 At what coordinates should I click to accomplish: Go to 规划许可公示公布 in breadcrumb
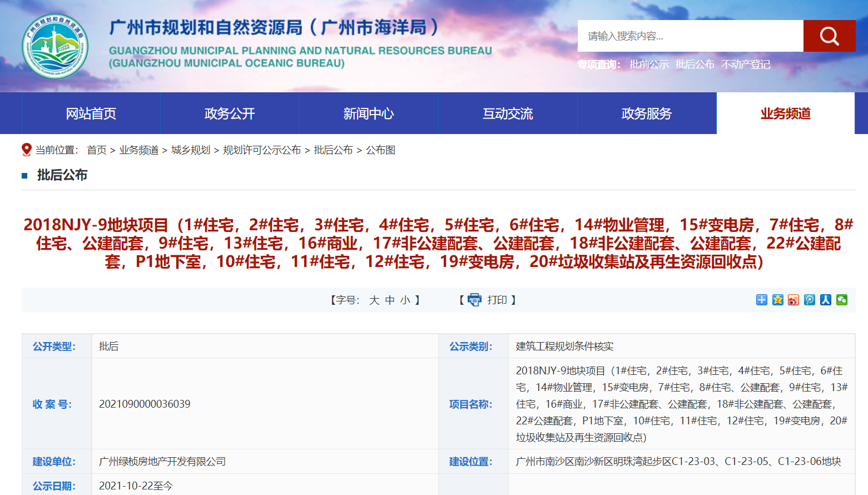click(x=262, y=150)
